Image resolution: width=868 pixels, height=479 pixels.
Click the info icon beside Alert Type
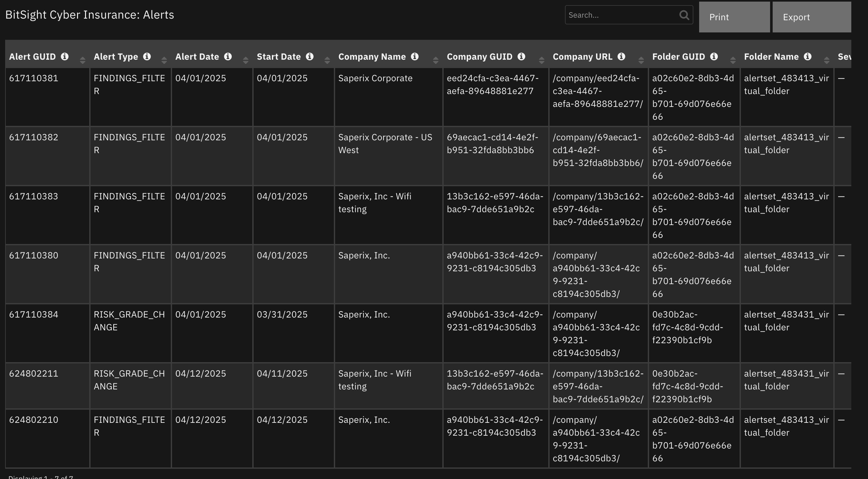147,57
